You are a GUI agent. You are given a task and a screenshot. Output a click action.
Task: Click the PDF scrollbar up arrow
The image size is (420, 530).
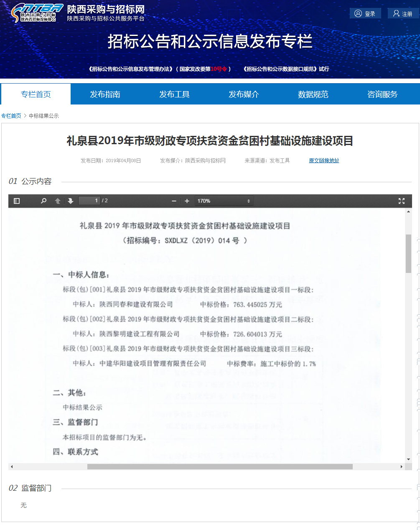coord(408,211)
